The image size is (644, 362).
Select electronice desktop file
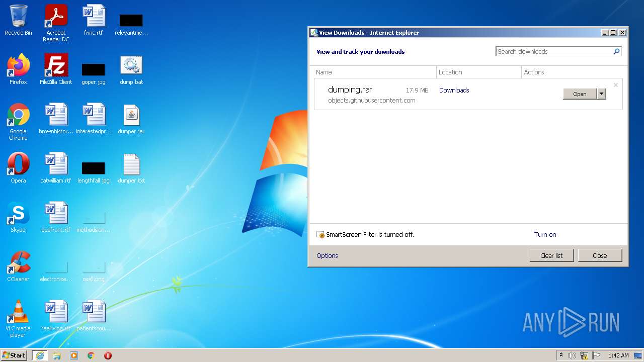56,271
